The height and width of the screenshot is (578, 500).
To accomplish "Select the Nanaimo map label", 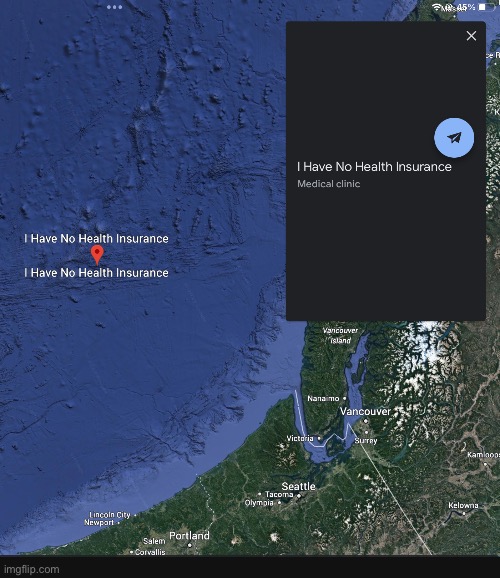I will (323, 398).
